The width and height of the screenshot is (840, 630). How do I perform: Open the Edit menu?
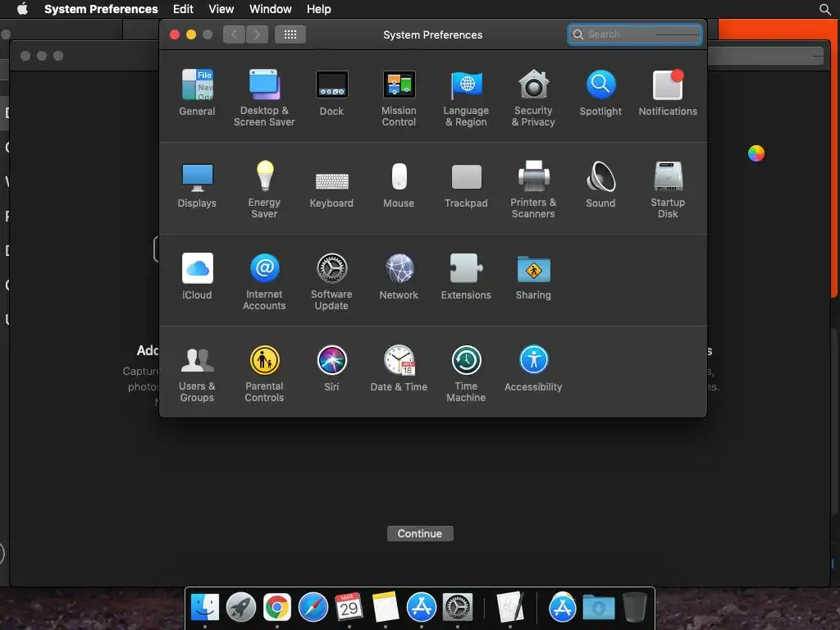click(x=183, y=9)
